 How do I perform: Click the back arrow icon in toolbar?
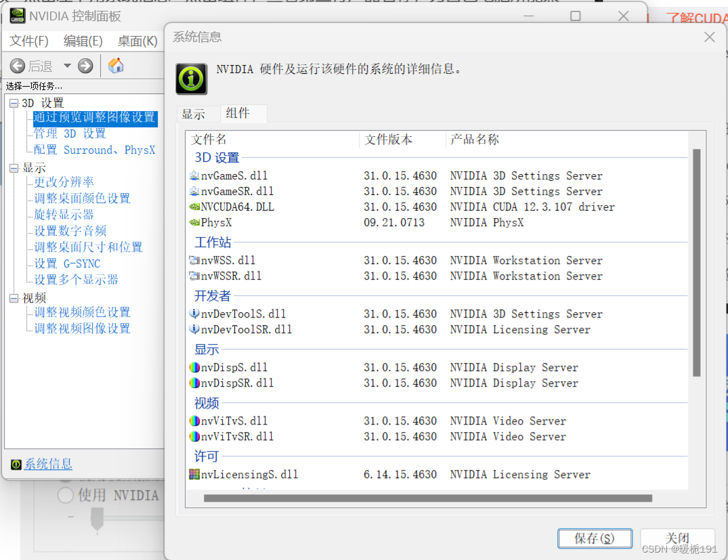click(18, 66)
